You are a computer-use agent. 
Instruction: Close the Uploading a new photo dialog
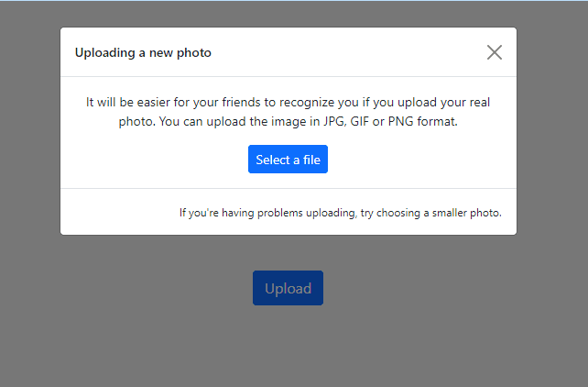click(495, 52)
